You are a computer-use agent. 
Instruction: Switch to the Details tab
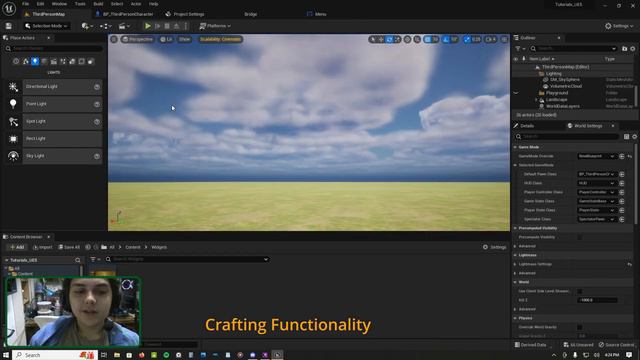527,126
